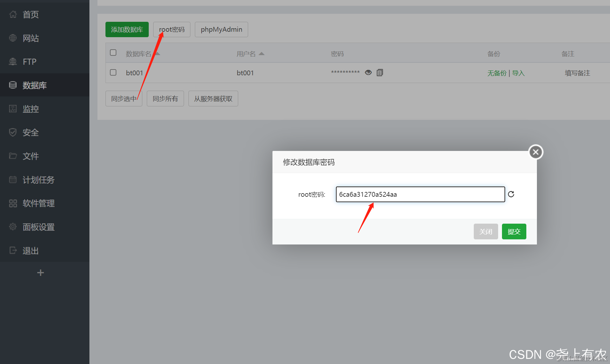The image size is (610, 364).
Task: Click the 无备份 link for bt001
Action: coord(497,73)
